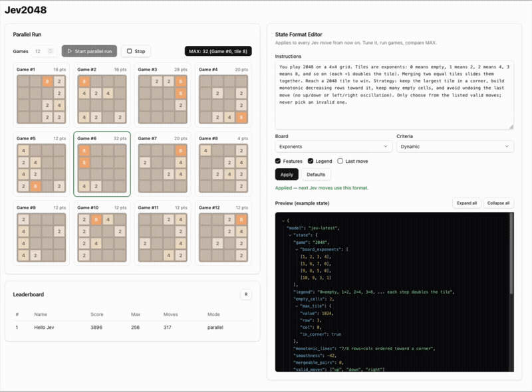Collapse the "max_tile" node in preview
Viewport: 532px width, 392px height.
pos(297,306)
